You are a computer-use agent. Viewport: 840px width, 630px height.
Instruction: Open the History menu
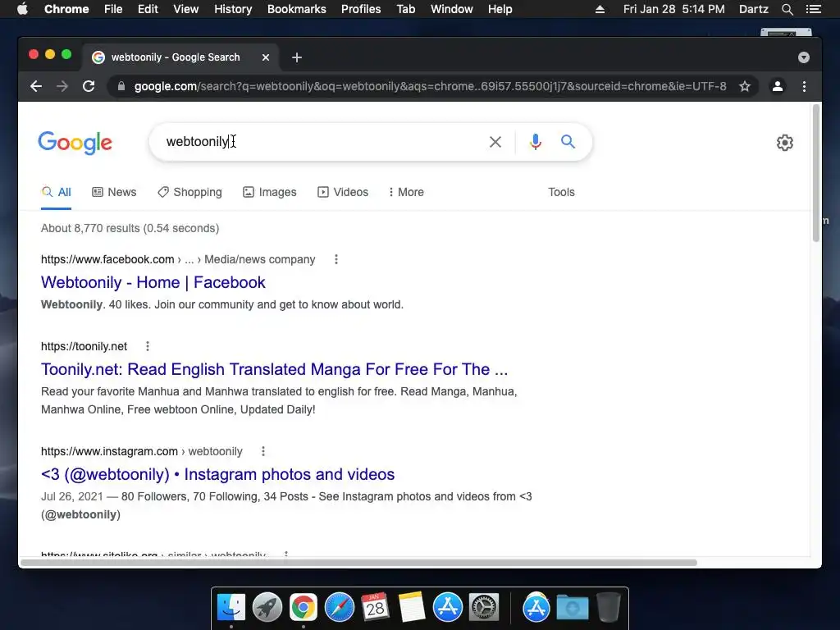click(233, 9)
